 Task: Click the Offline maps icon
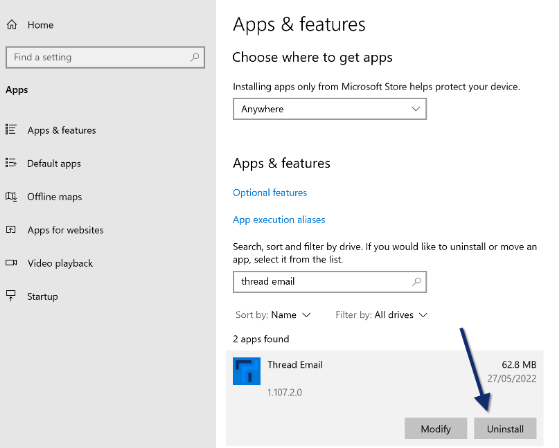tap(11, 196)
